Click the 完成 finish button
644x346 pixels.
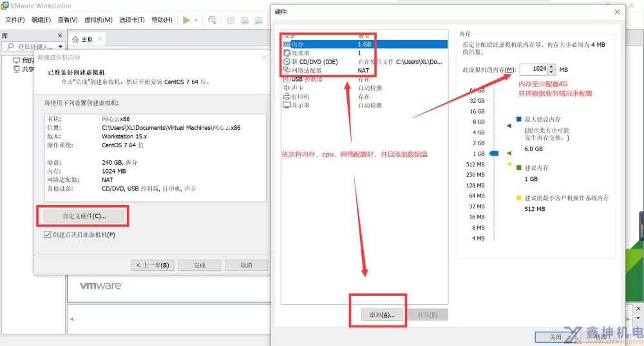200,265
